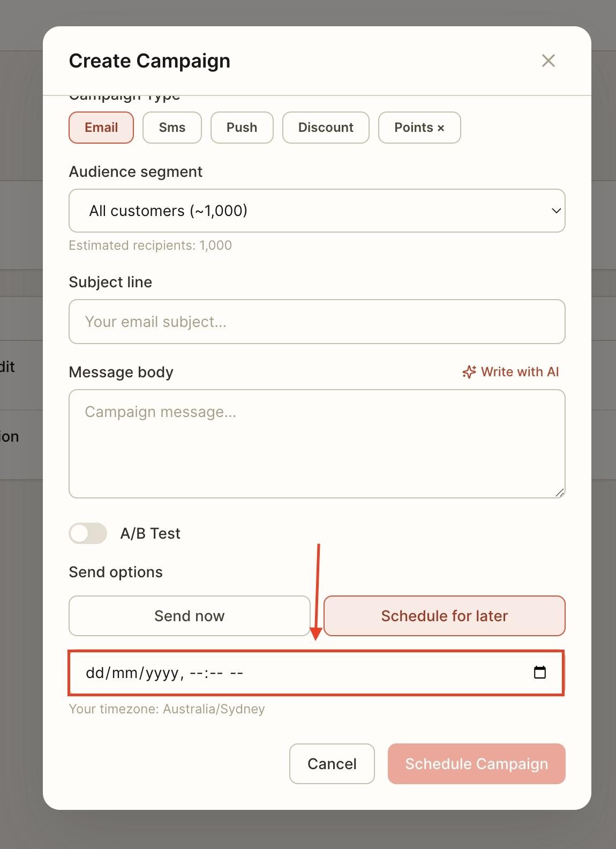
Task: Open the Audience segment dropdown
Action: (317, 211)
